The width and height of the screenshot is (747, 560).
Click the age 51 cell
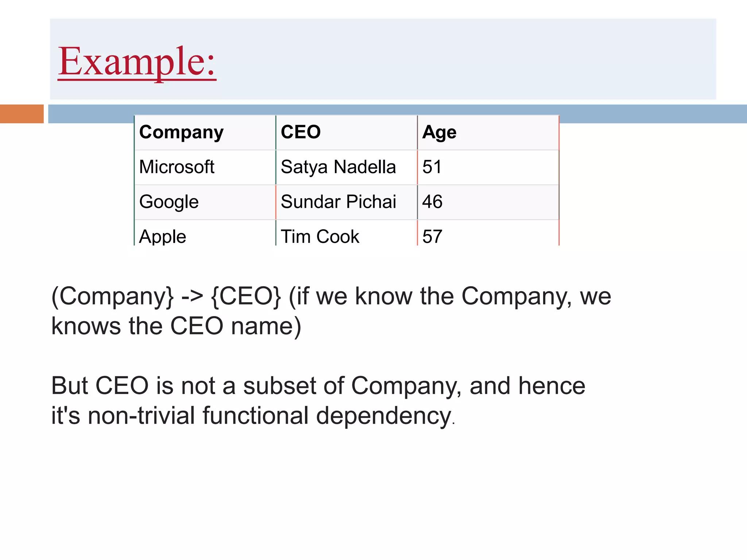432,167
